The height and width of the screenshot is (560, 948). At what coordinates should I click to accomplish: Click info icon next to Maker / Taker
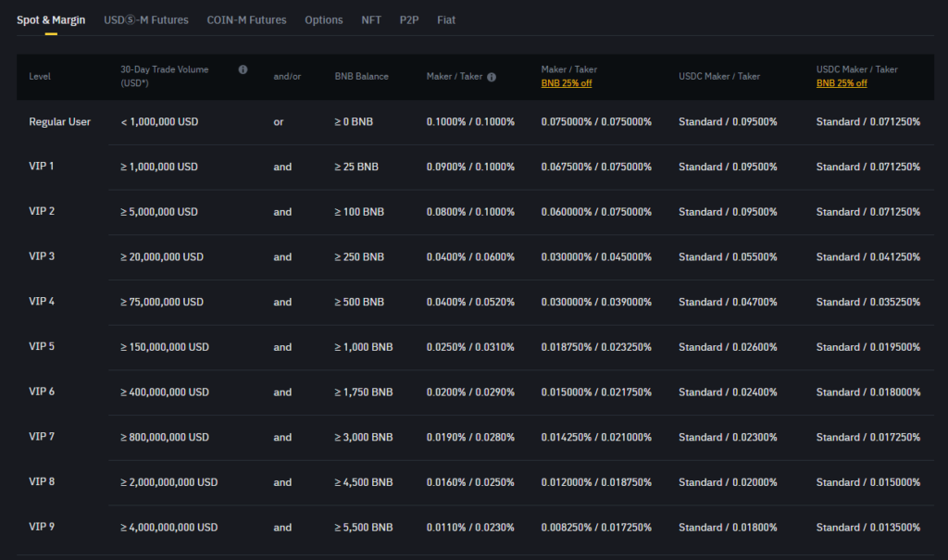click(x=492, y=77)
